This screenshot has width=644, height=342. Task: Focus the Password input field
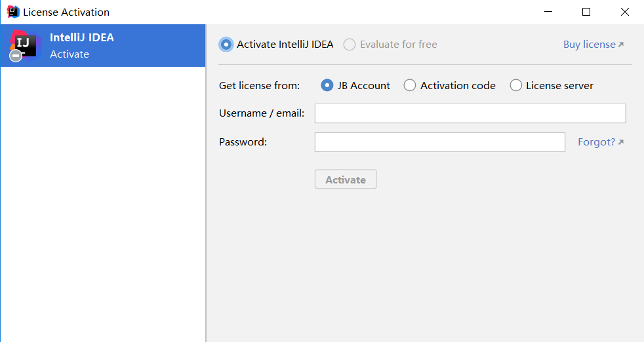pos(440,142)
